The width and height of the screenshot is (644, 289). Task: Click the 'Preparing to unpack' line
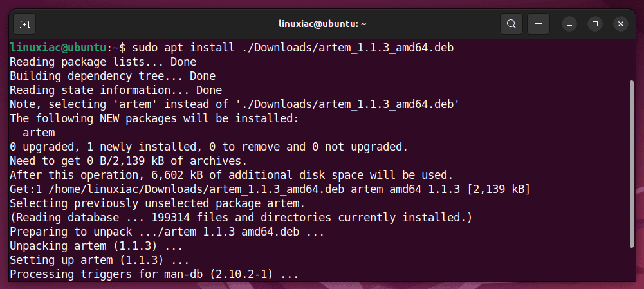167,232
